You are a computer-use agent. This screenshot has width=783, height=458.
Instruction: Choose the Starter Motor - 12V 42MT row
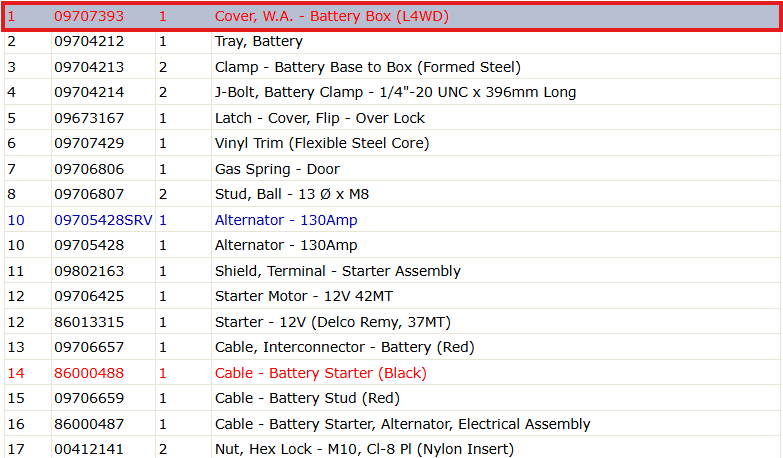pyautogui.click(x=392, y=296)
